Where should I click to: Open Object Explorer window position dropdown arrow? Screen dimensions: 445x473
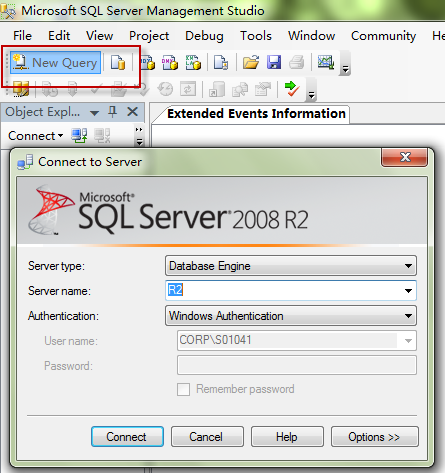(95, 113)
